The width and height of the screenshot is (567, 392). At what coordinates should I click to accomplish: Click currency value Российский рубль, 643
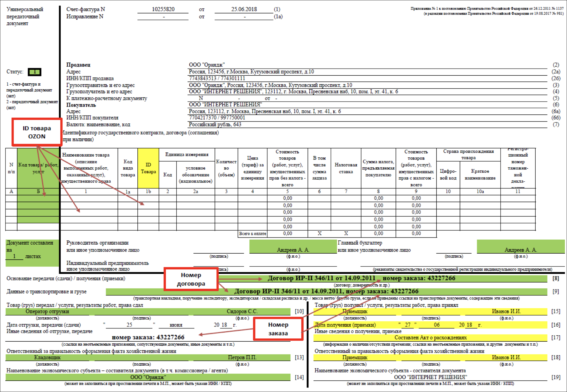pyautogui.click(x=215, y=124)
